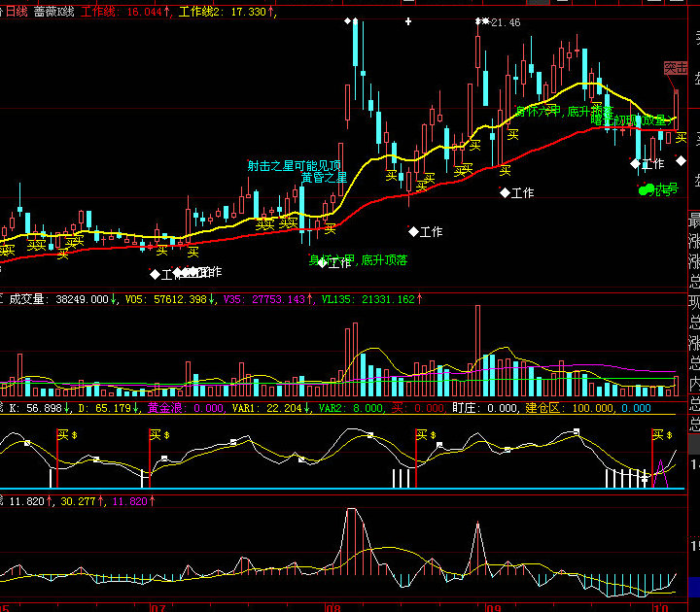
Task: Click the 09 month label on date axis
Action: click(x=493, y=607)
